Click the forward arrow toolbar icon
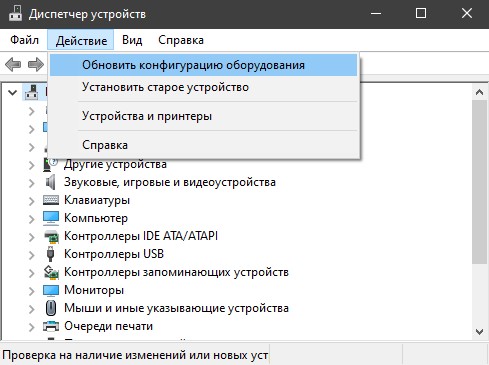This screenshot has width=489, height=365. (36, 64)
